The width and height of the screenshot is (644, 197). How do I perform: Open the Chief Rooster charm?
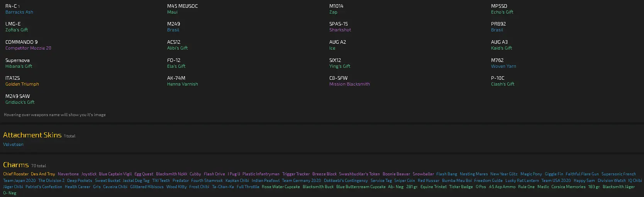(16, 174)
